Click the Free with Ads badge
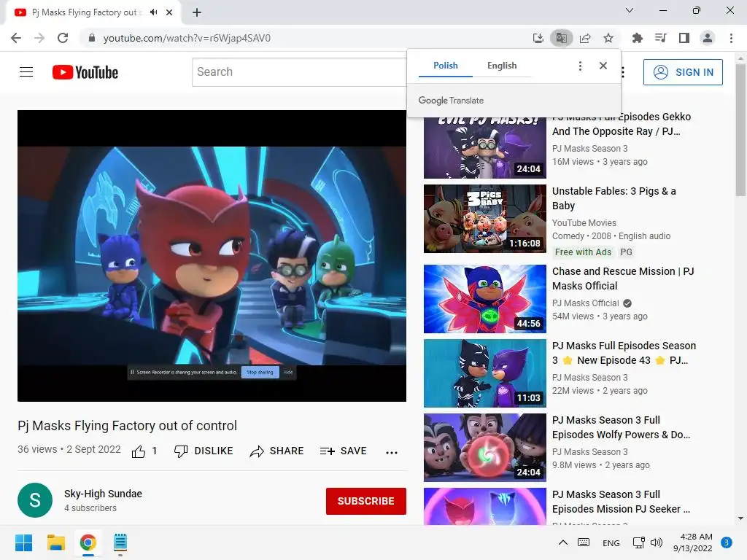Viewport: 747px width, 560px height. [583, 252]
